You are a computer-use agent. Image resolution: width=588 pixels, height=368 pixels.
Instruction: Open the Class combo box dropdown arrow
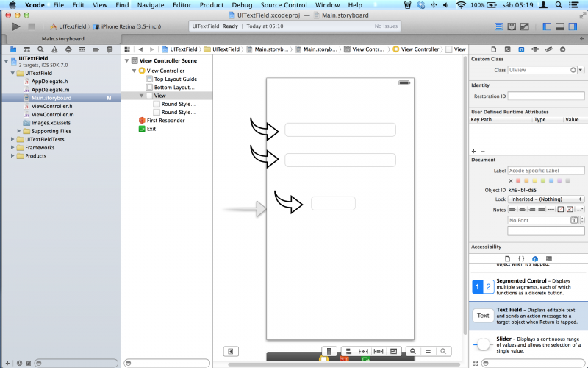tap(581, 70)
